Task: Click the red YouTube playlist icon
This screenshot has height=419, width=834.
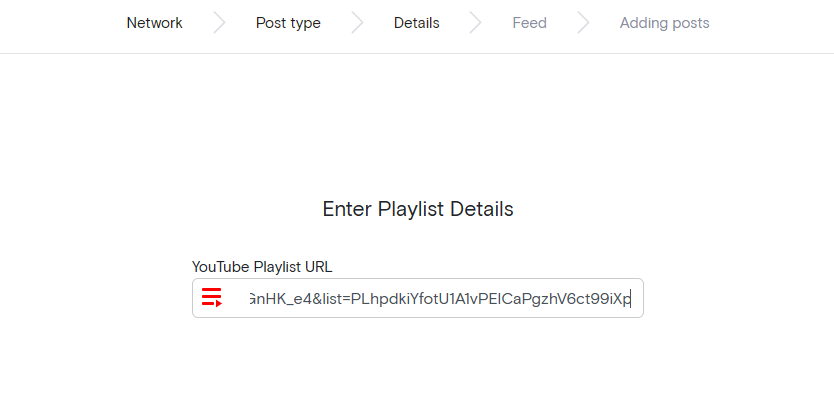Action: (211, 298)
